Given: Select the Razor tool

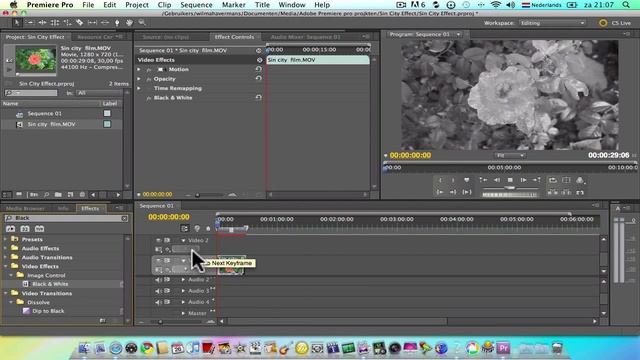Looking at the screenshot, I should coord(80,23).
